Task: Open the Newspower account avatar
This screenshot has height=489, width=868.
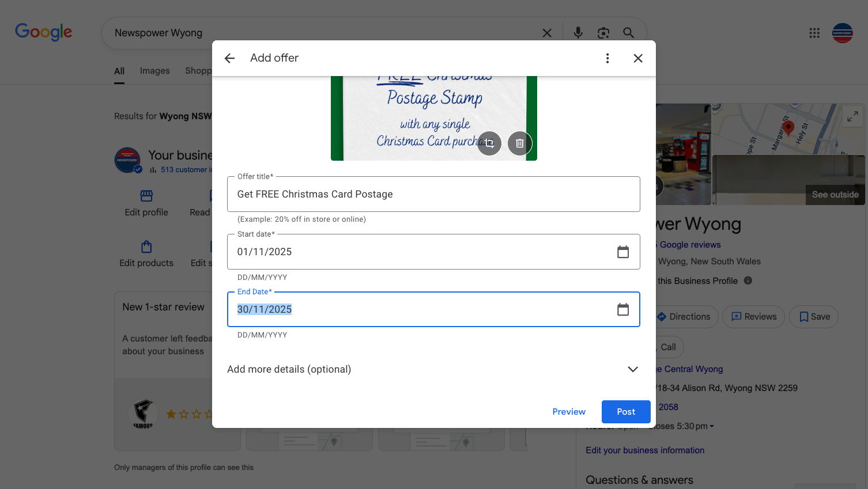Action: (x=843, y=33)
